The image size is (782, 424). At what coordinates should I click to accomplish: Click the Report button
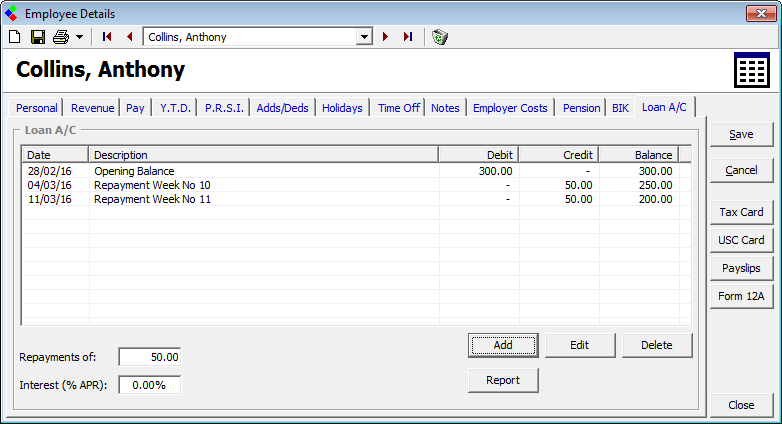pyautogui.click(x=503, y=380)
